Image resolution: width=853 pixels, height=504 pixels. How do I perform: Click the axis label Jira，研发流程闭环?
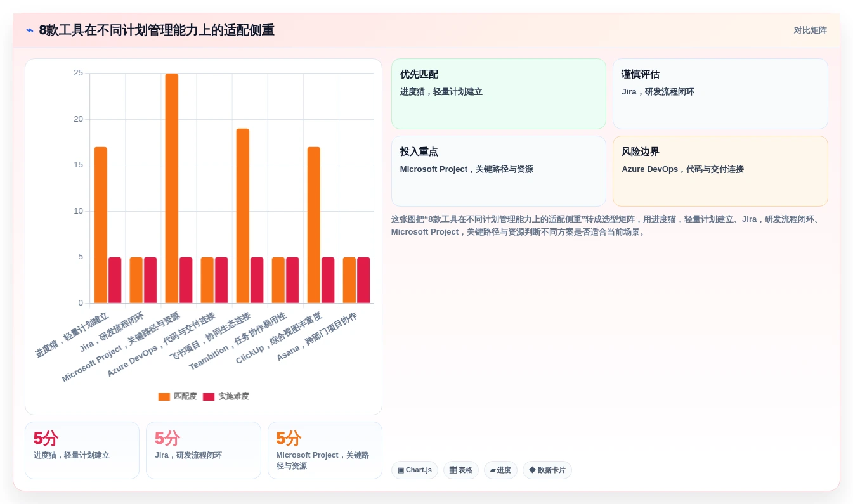(x=112, y=332)
